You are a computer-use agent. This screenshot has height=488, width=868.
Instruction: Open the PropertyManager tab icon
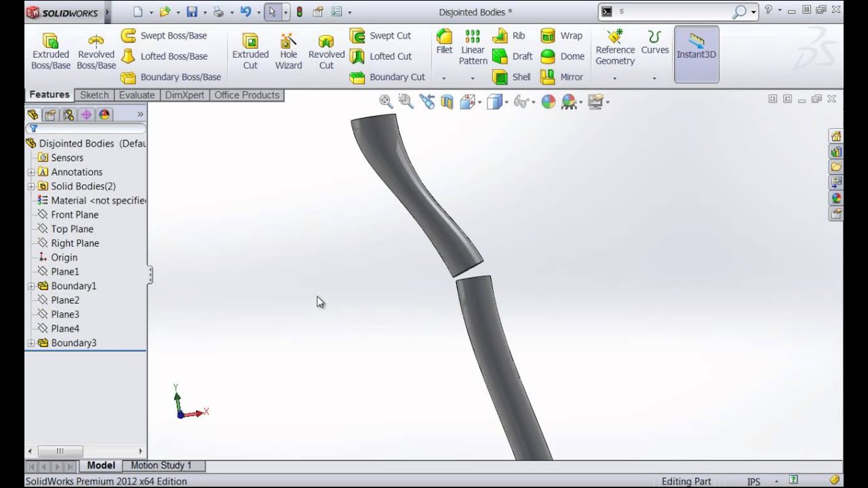(50, 115)
